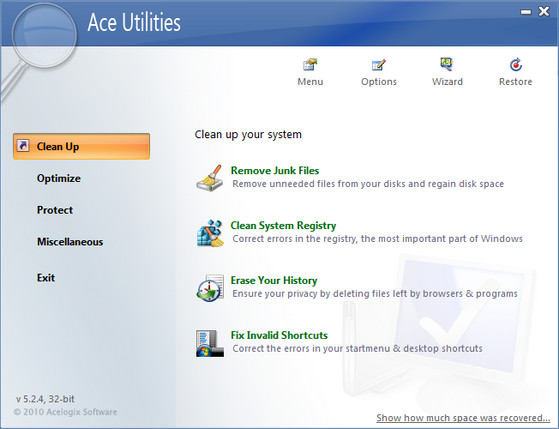Open the Miscellaneous category
The height and width of the screenshot is (429, 559).
click(x=70, y=242)
